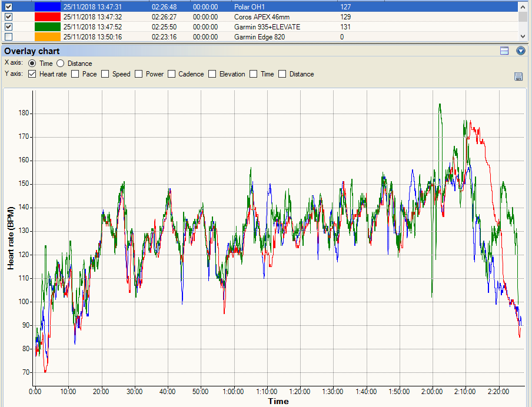The height and width of the screenshot is (407, 532).
Task: Click the 25/11/2018 13:47:32 start time
Action: tap(92, 16)
